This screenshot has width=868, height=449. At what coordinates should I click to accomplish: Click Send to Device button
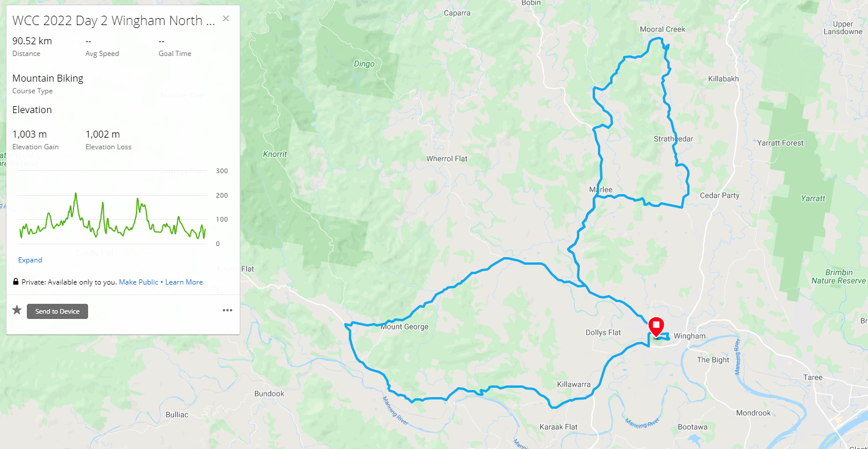pos(57,311)
